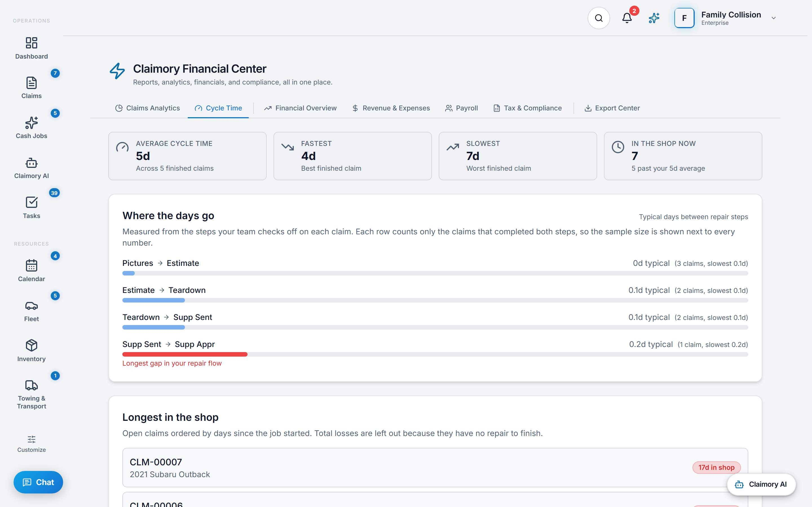Viewport: 812px width, 507px height.
Task: Switch to the Claims Analytics tab
Action: point(148,108)
